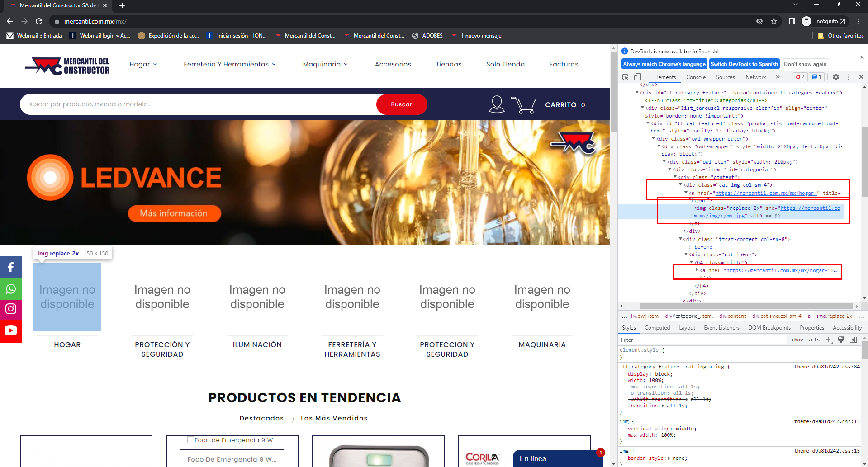Screen dimensions: 868x467
Task: Open the shopping cart icon
Action: coord(523,104)
